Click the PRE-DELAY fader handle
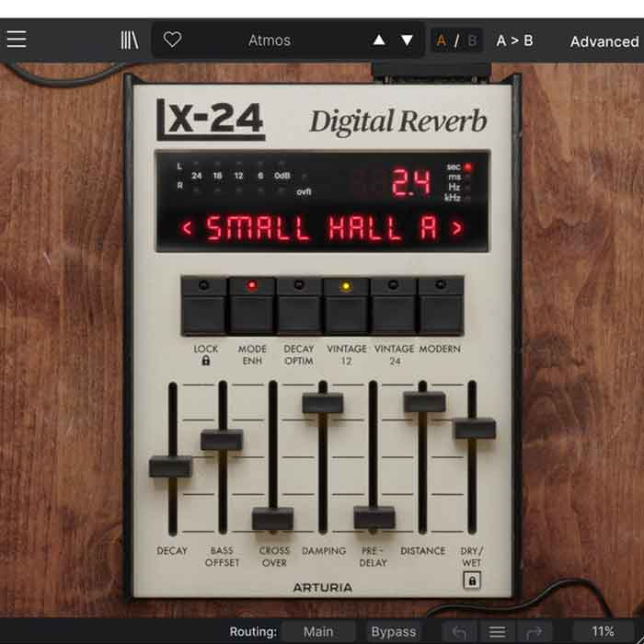Screen dimensions: 644x644 coord(374,517)
